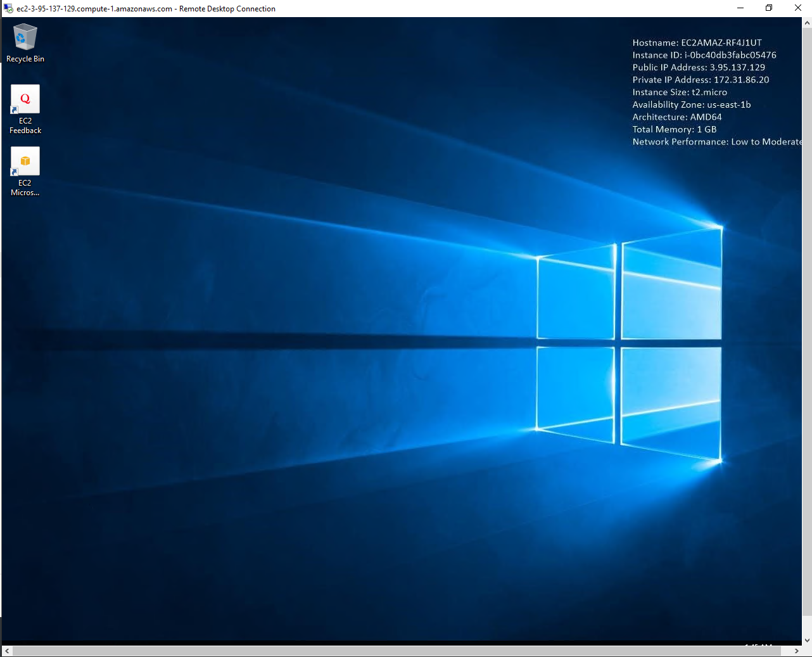Select the EC2 Microsoft shortcut with orange cube

click(x=25, y=172)
